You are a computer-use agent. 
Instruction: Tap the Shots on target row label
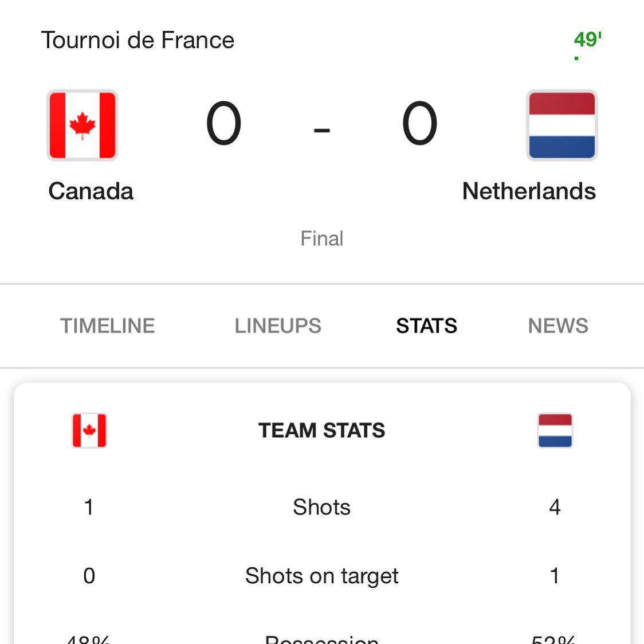(x=321, y=576)
